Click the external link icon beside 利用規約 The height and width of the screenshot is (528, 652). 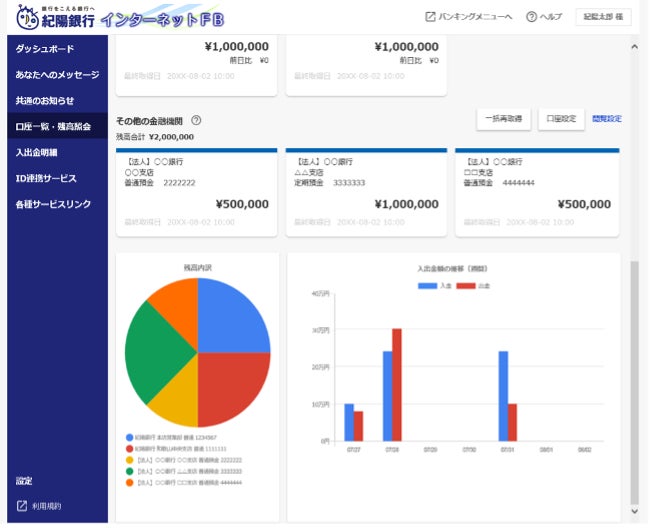(x=22, y=506)
